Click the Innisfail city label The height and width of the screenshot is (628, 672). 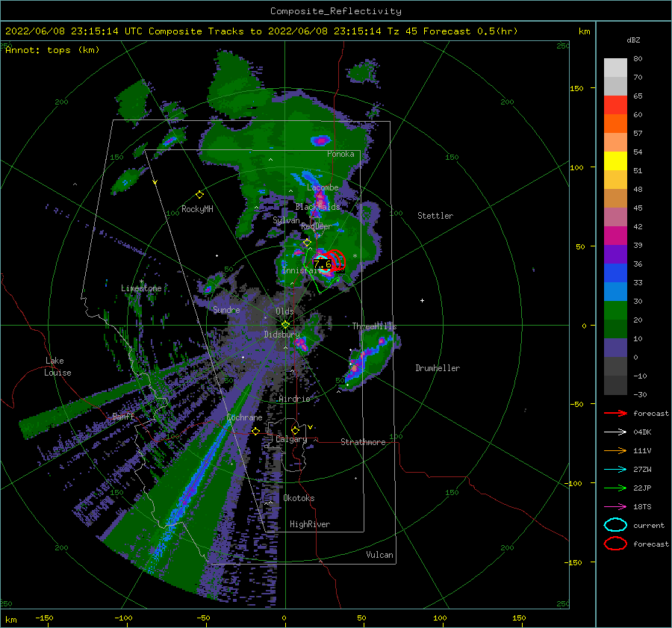pos(302,270)
